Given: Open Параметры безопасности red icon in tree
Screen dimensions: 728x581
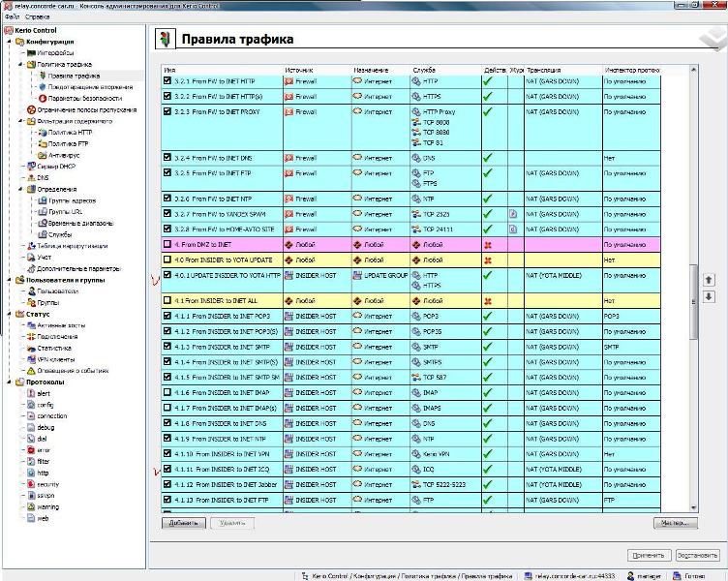Looking at the screenshot, I should [x=43, y=99].
